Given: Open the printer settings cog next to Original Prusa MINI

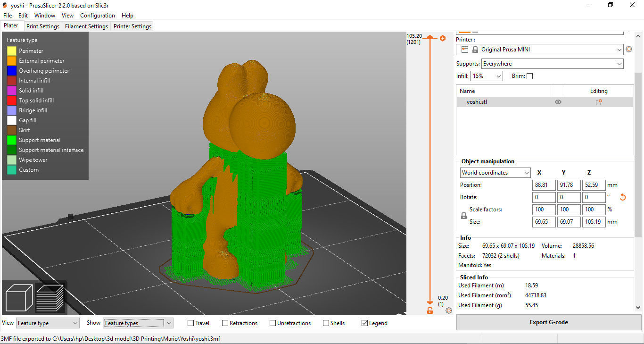Looking at the screenshot, I should 628,49.
